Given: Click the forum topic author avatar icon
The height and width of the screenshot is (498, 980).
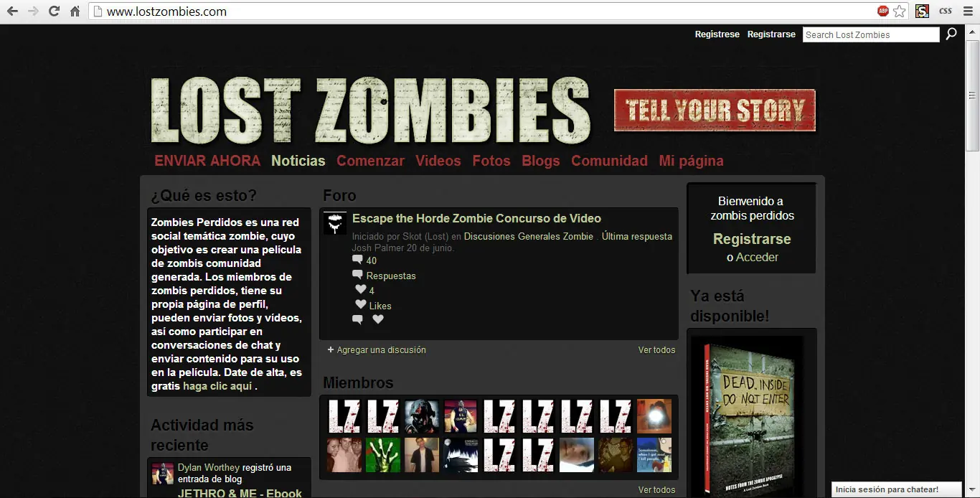Looking at the screenshot, I should 335,223.
